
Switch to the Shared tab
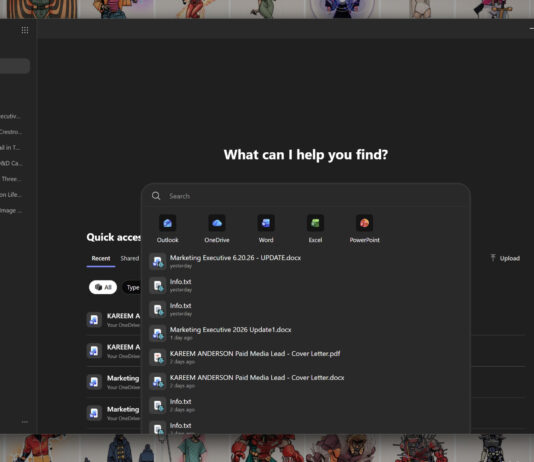point(129,258)
